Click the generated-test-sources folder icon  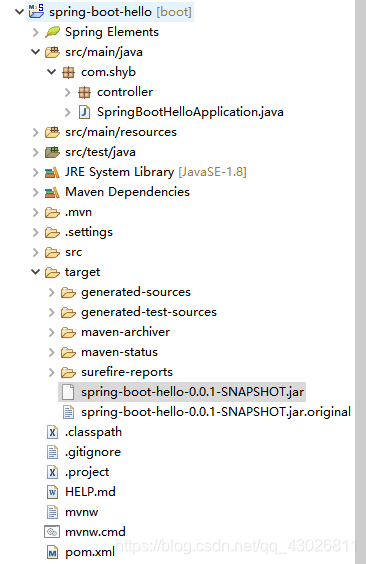tap(68, 313)
